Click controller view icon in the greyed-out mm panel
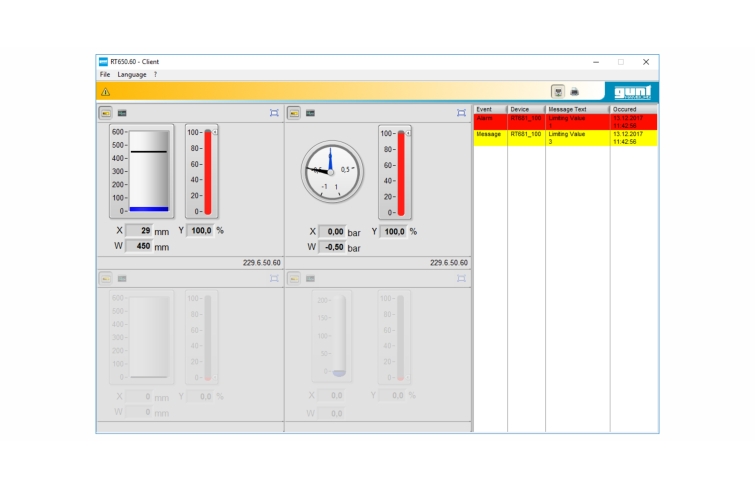 [105, 279]
